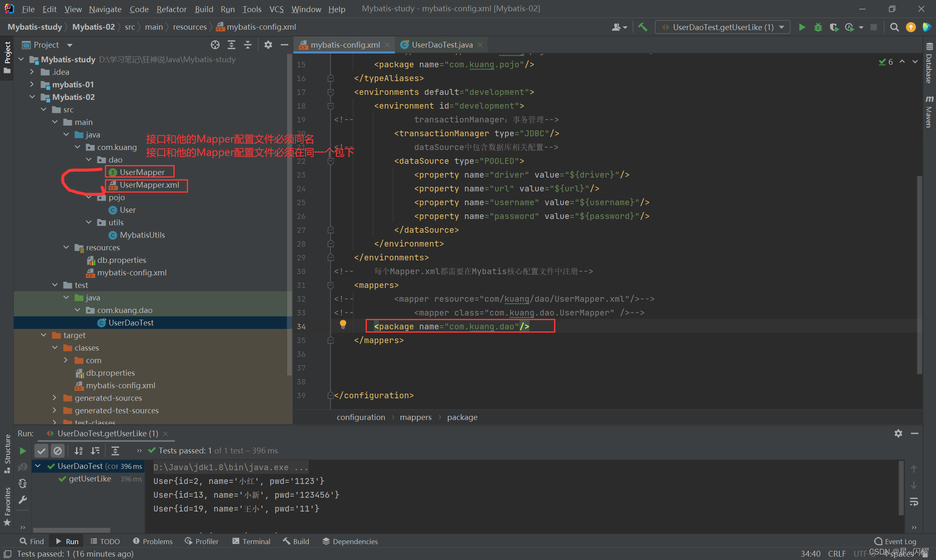The height and width of the screenshot is (560, 936).
Task: Open the Event Log
Action: pos(895,541)
